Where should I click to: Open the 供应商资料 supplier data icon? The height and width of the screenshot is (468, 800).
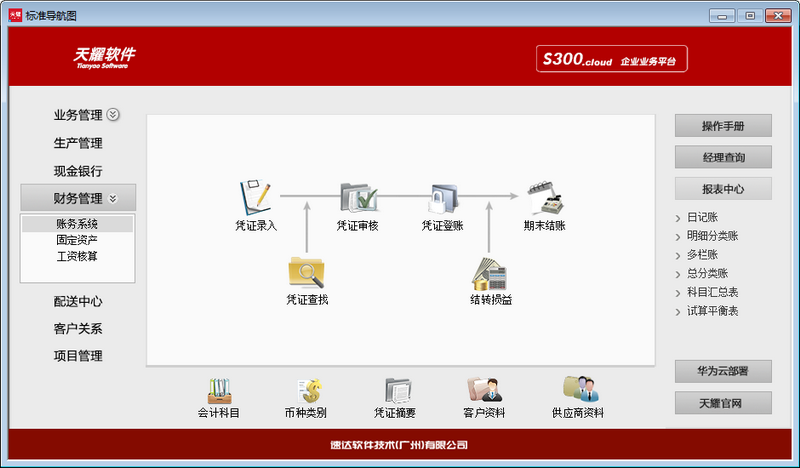pos(581,389)
